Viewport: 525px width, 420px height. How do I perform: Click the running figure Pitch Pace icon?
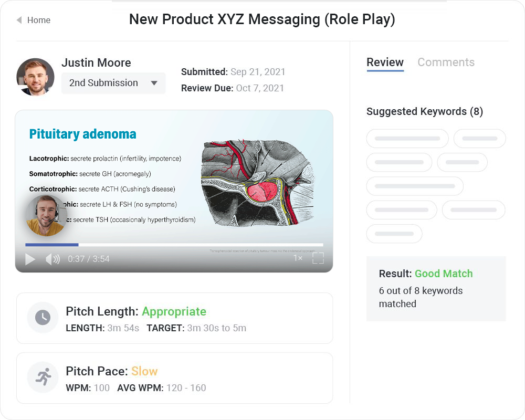43,377
